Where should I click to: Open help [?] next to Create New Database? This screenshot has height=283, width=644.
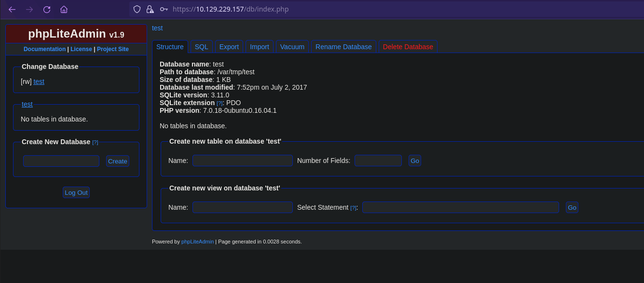95,142
